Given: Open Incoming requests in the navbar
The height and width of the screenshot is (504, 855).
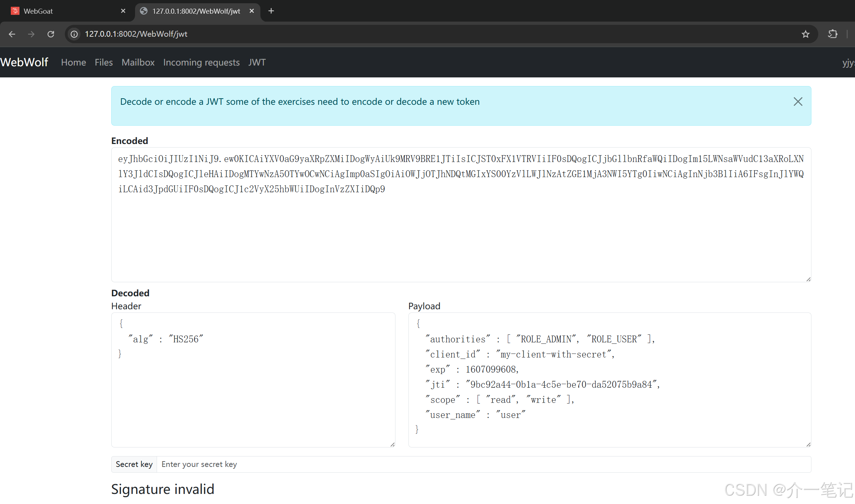Looking at the screenshot, I should [201, 62].
